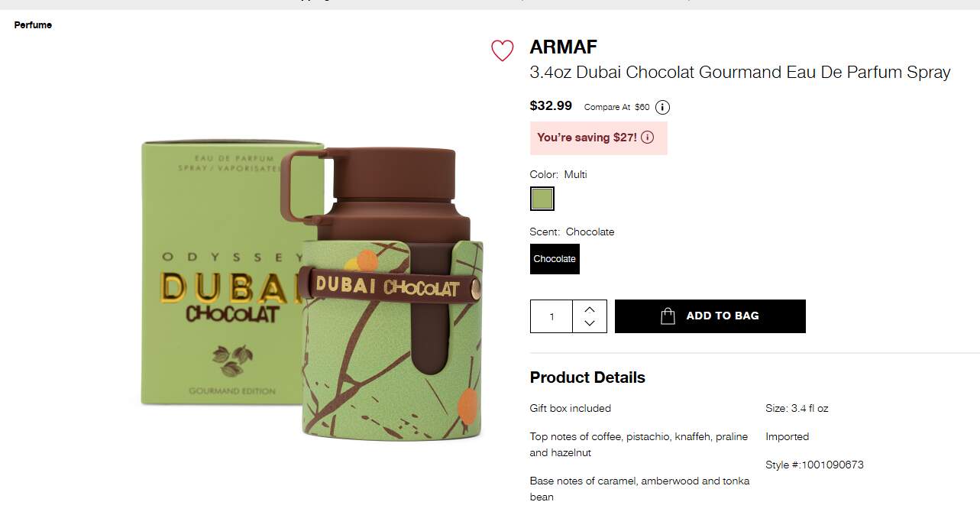Image resolution: width=980 pixels, height=515 pixels.
Task: Click the heart favorite icon
Action: [x=502, y=50]
